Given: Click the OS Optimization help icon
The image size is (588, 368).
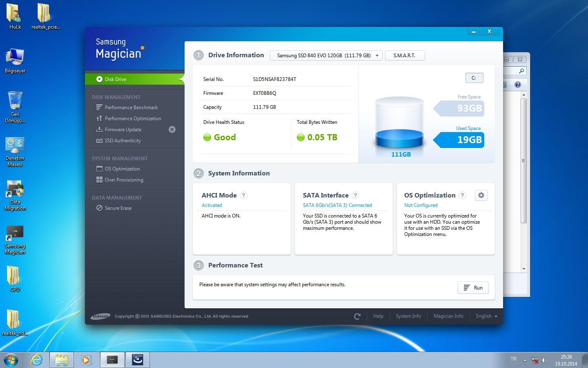Looking at the screenshot, I should coord(463,195).
